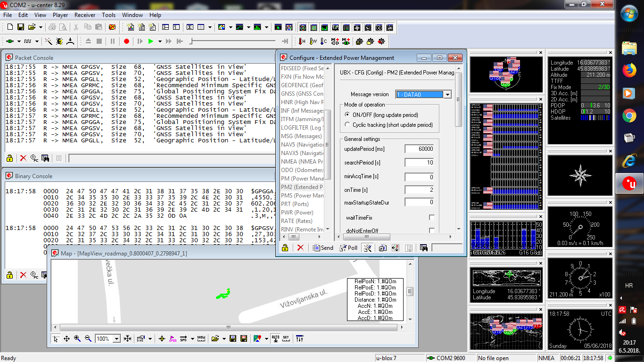
Task: Click the magenta POS flag icon
Action: (x=173, y=338)
